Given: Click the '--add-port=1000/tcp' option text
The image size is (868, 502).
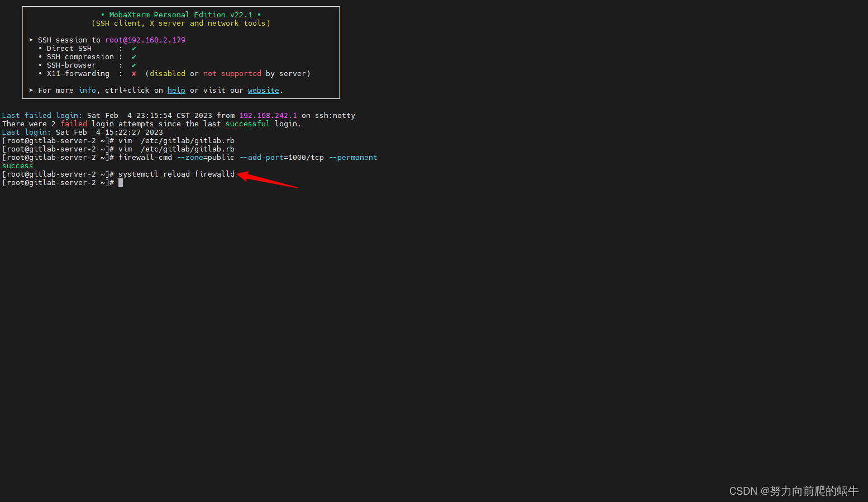Looking at the screenshot, I should click(282, 158).
